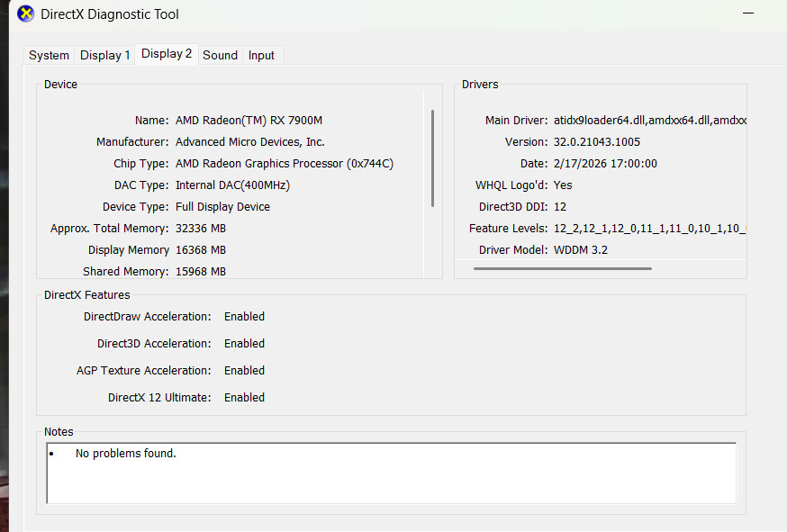The height and width of the screenshot is (532, 787).
Task: Click the 'Internal DAC(400MHz)' value
Action: coord(232,185)
